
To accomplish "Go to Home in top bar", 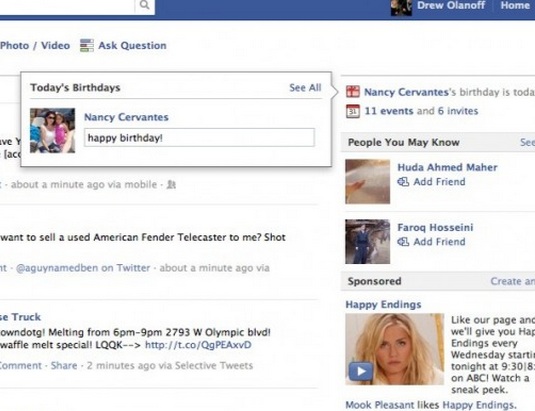I will [x=515, y=5].
